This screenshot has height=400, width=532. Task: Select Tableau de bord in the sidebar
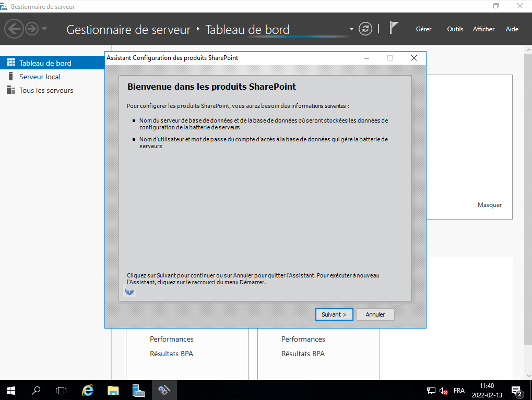click(52, 63)
